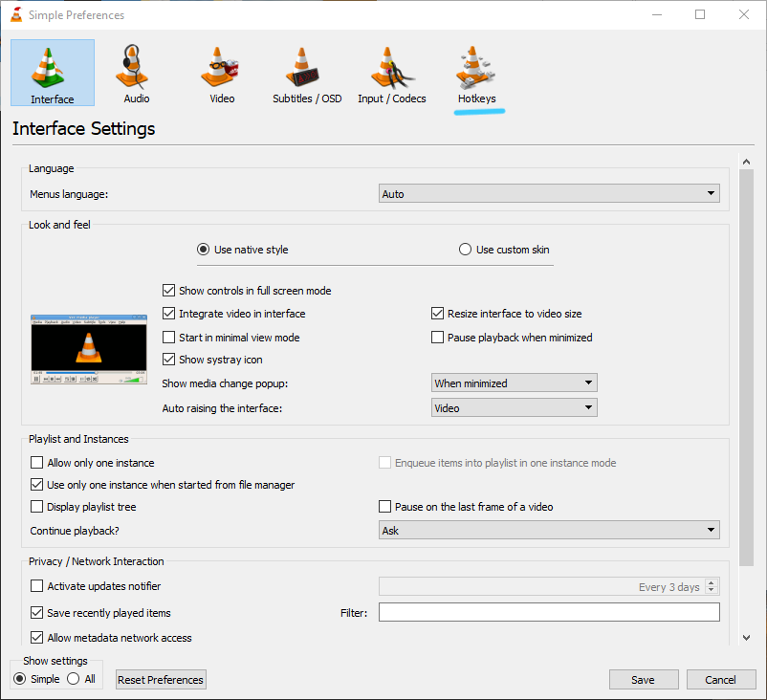This screenshot has height=700, width=767.
Task: Select Use custom skin radio button
Action: coord(465,250)
